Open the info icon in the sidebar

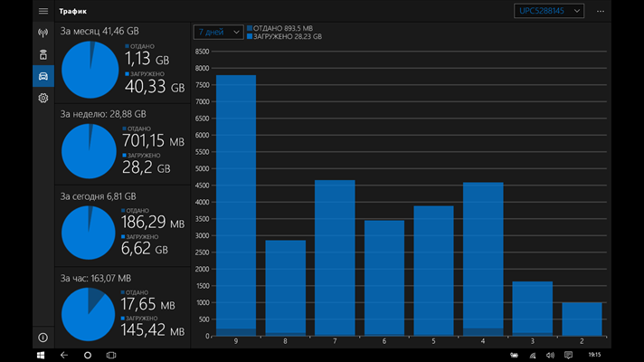point(43,338)
